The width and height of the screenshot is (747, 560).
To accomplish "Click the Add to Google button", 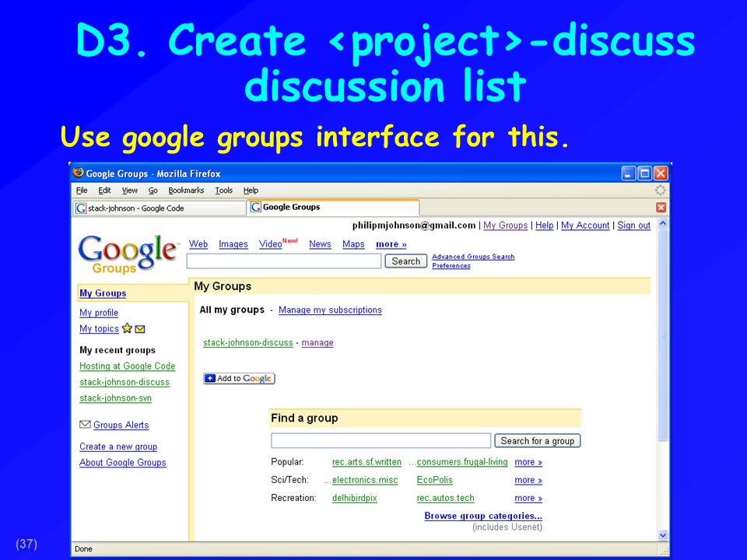I will point(239,378).
